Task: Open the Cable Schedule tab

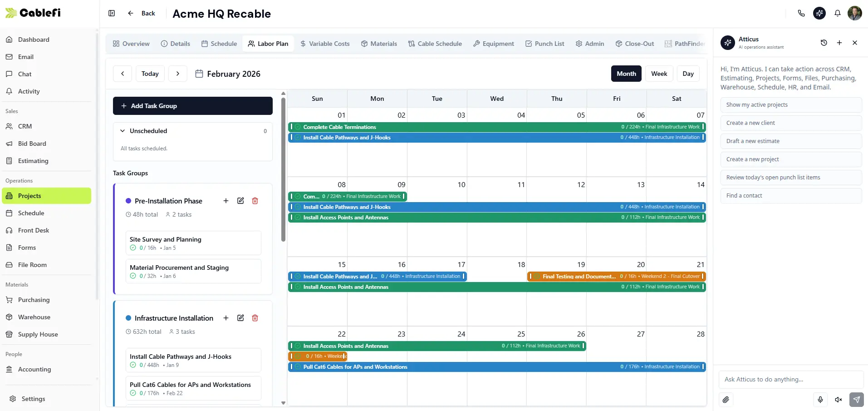Action: point(435,44)
